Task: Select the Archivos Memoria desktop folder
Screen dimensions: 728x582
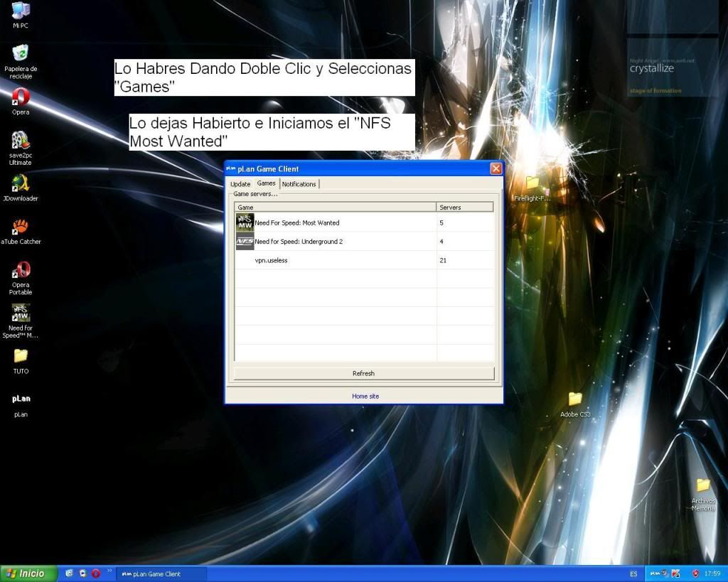Action: [703, 495]
